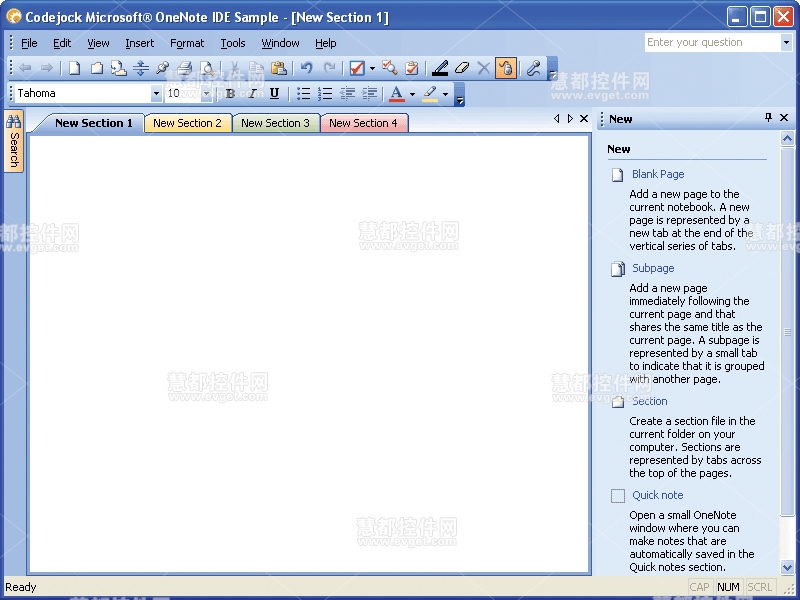Click the Font Color red A swatch
The width and height of the screenshot is (800, 600).
coord(397,94)
